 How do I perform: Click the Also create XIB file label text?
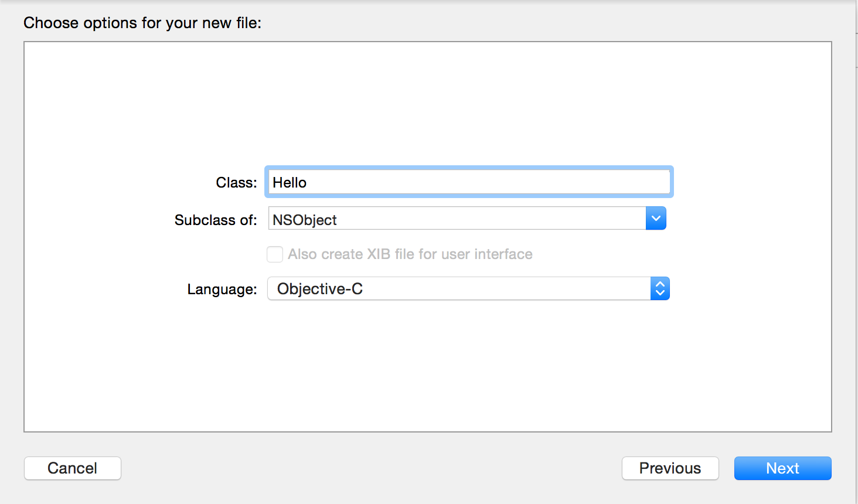410,254
